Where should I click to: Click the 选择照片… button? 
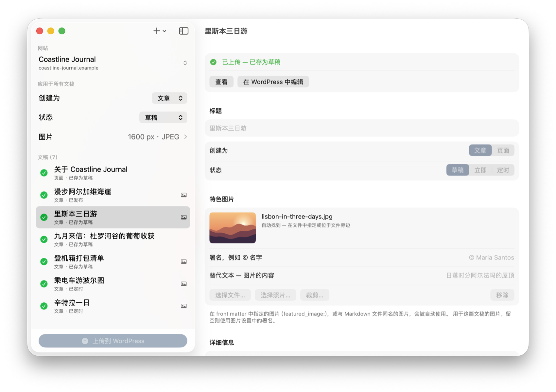click(x=275, y=295)
